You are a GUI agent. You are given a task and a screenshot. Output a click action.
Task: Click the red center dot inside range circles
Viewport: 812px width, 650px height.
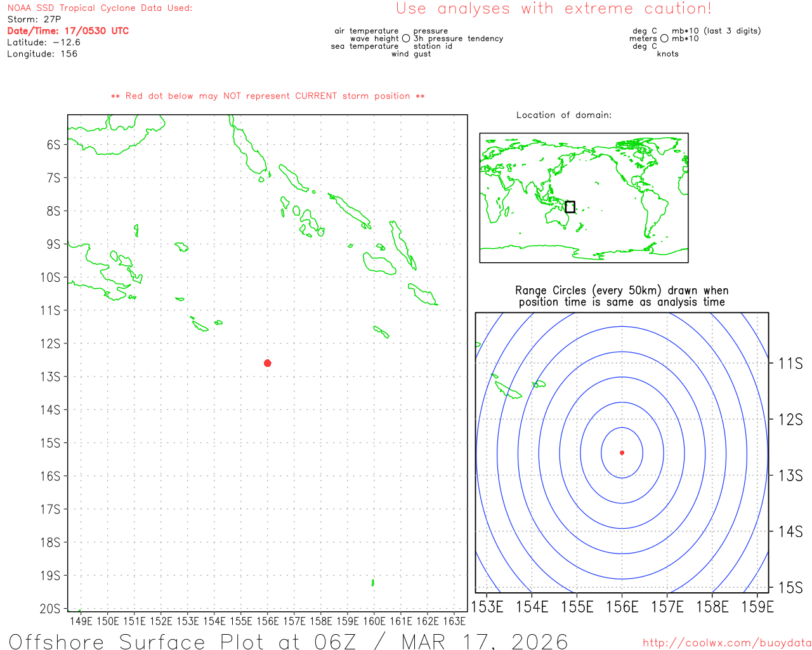click(x=622, y=453)
